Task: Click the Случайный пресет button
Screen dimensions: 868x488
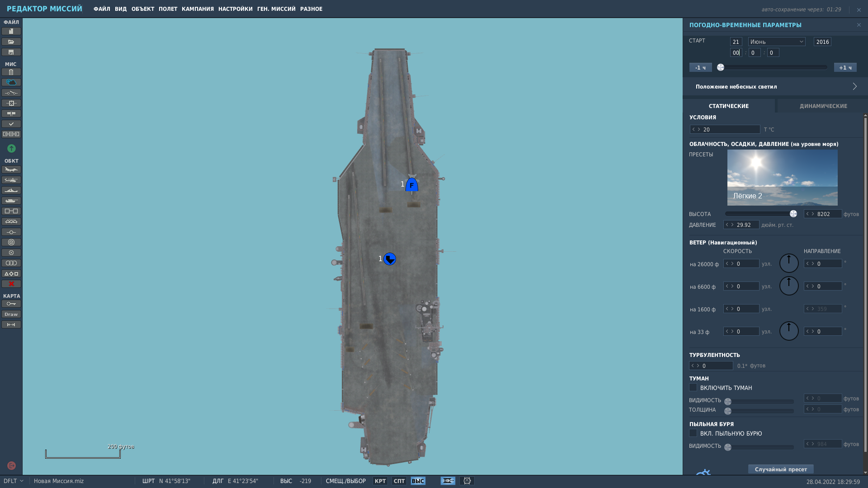Action: pyautogui.click(x=781, y=469)
